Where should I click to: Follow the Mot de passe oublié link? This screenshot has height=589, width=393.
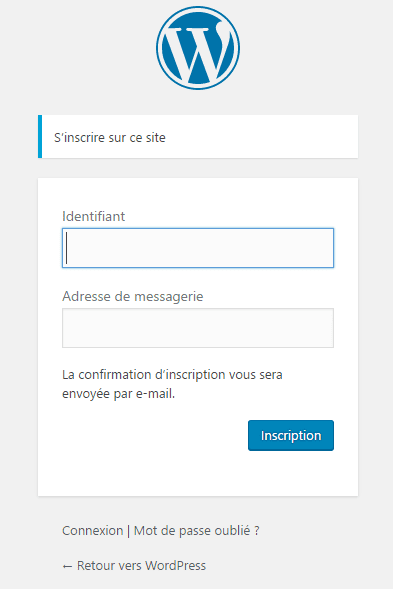[196, 530]
